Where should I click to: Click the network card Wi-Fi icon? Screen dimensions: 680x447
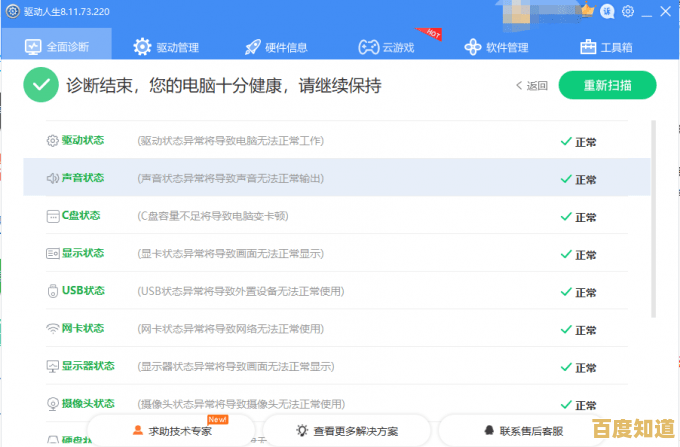tap(53, 328)
